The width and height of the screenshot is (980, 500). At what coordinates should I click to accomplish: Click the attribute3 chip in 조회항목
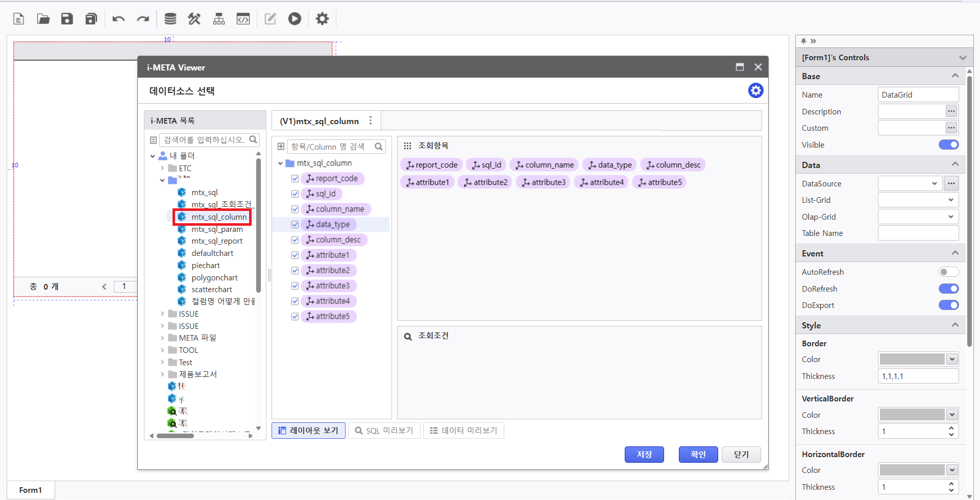[544, 182]
